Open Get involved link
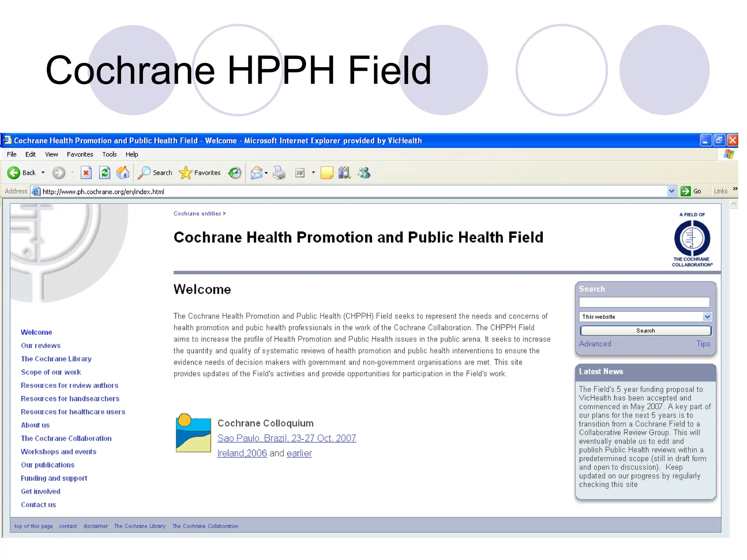747x560 pixels. click(x=40, y=491)
